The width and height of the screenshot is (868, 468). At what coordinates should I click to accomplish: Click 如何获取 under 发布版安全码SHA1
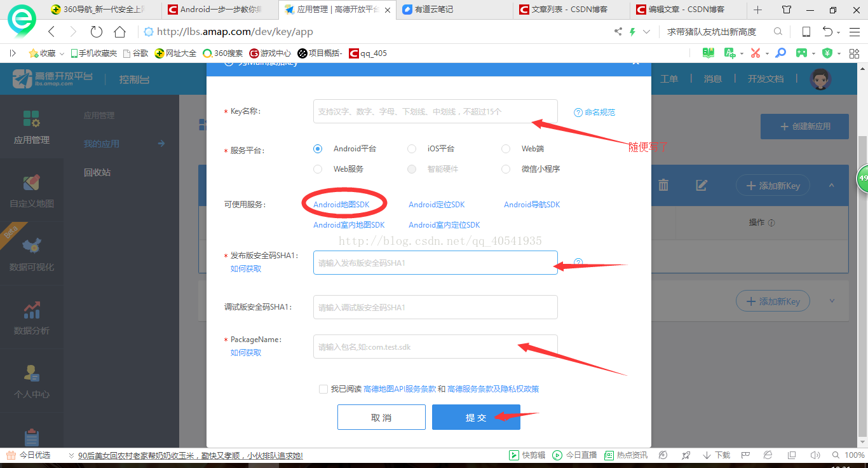coord(246,269)
